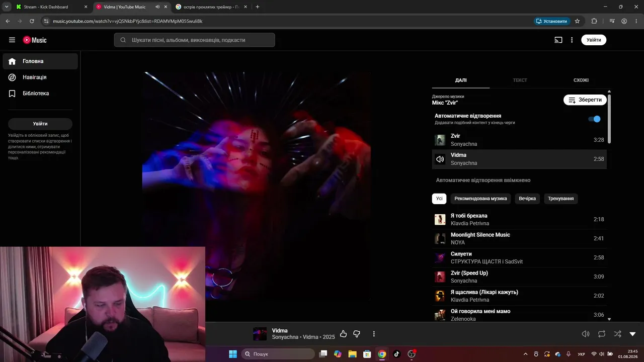Click the speaker icon on Vidma queue row
Screen dimensions: 644x362
click(x=440, y=159)
